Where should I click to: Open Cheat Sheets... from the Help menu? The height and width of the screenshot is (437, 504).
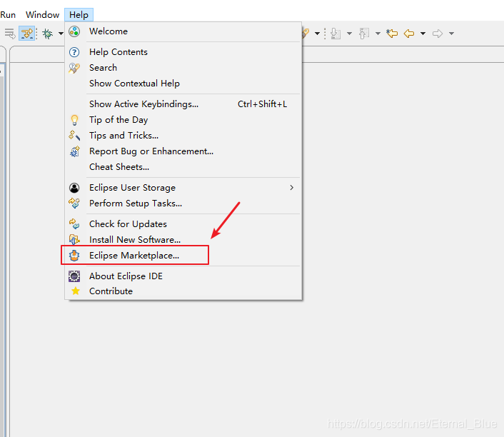coord(183,167)
